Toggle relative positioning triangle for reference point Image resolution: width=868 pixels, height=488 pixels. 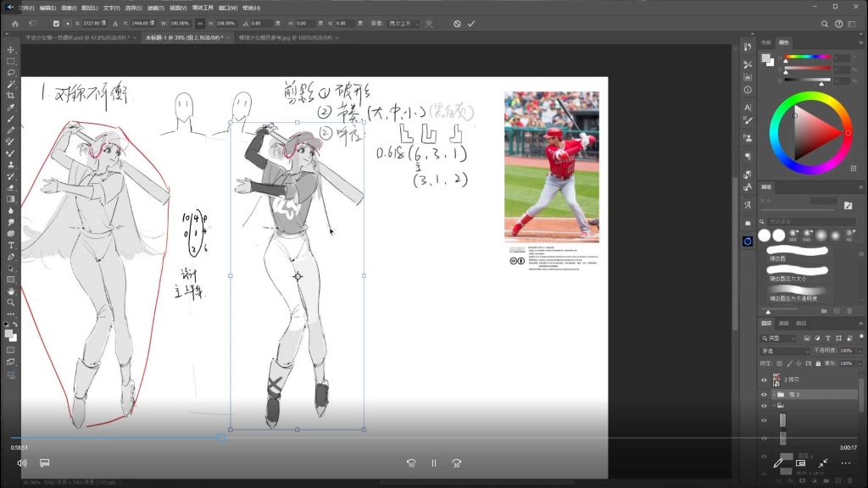[115, 24]
